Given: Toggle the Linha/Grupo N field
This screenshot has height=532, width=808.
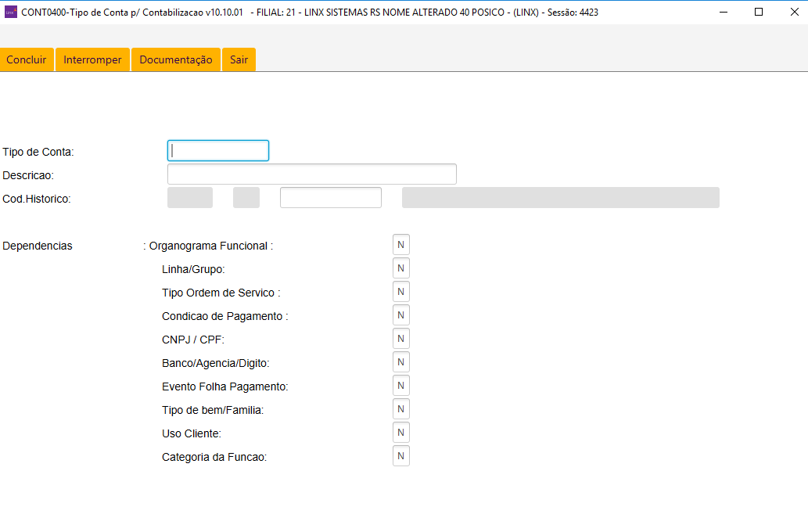Looking at the screenshot, I should click(401, 268).
